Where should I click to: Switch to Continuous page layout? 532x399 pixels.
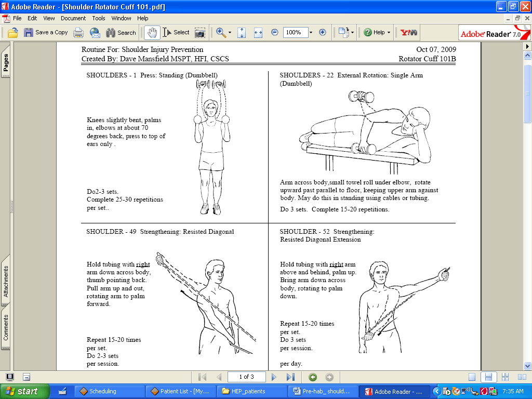tap(488, 377)
